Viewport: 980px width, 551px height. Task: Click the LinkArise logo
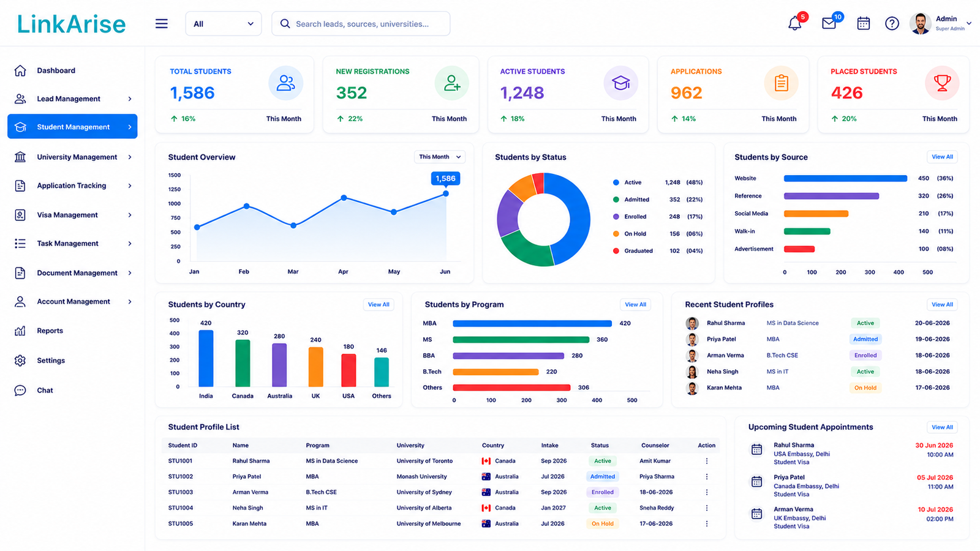(x=72, y=24)
